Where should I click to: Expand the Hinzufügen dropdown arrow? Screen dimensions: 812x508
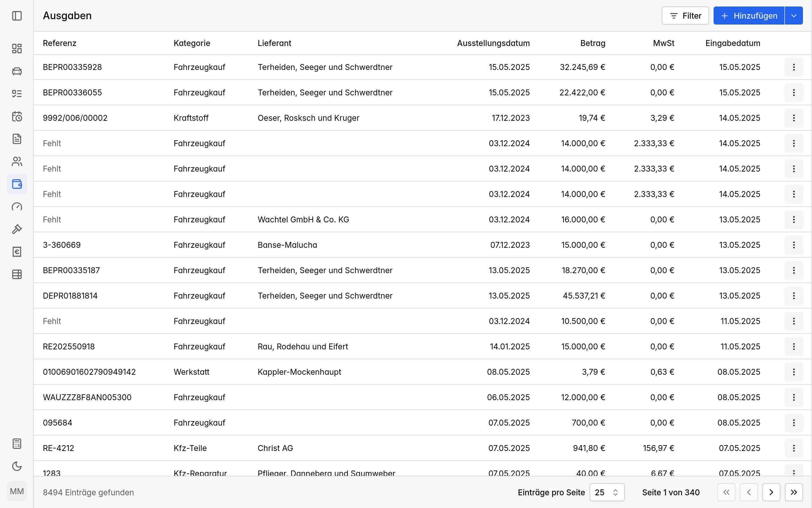point(794,16)
